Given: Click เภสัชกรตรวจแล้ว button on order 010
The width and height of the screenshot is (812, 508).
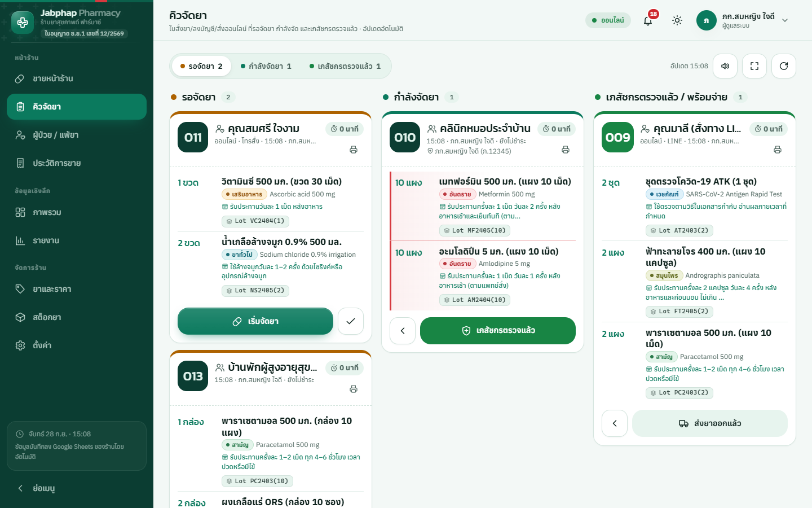Looking at the screenshot, I should (498, 331).
